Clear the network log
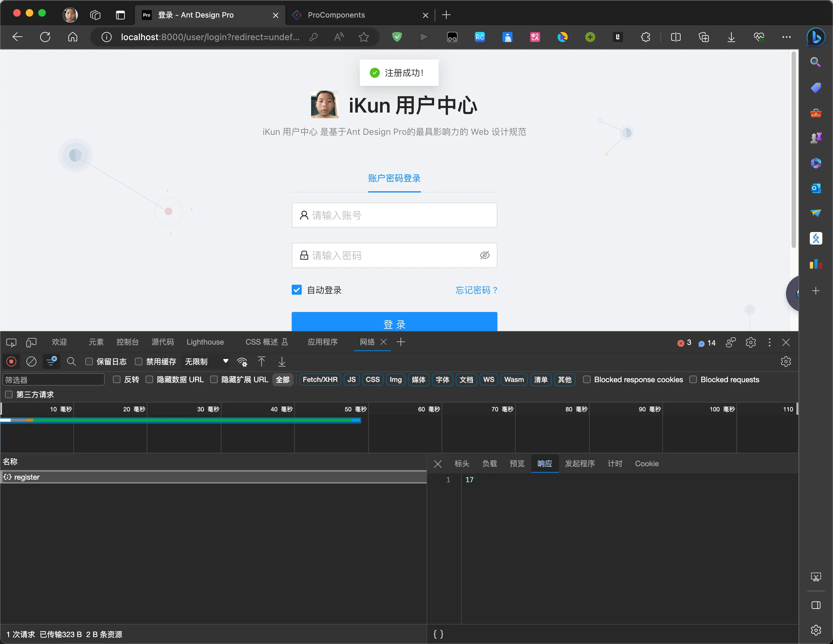The image size is (833, 644). [31, 362]
